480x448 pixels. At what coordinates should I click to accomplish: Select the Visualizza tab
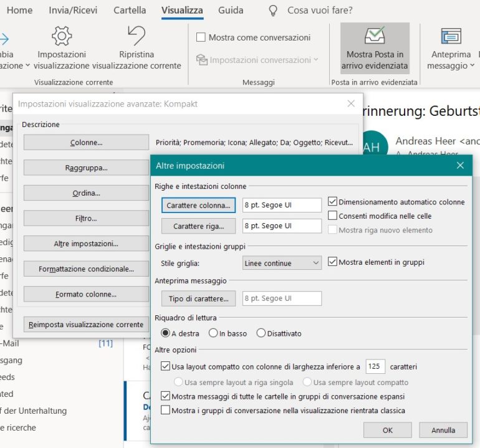(x=182, y=10)
